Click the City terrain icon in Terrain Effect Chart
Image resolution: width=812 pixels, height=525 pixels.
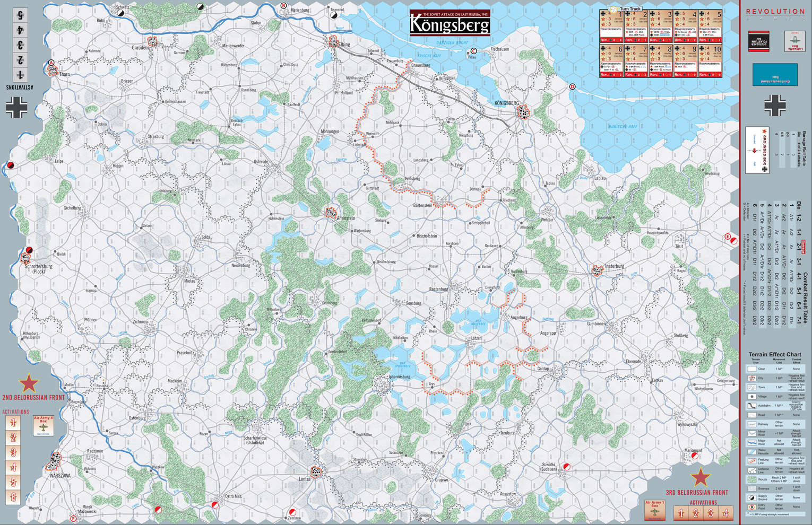tap(751, 378)
